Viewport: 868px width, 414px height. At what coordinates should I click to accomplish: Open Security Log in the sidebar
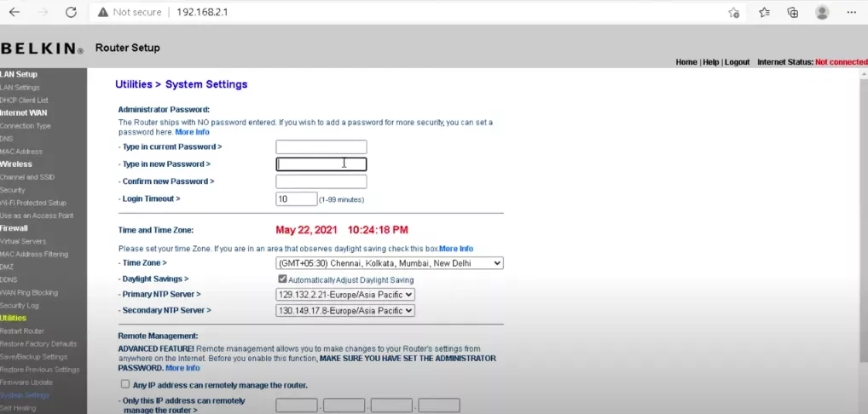[x=19, y=305]
